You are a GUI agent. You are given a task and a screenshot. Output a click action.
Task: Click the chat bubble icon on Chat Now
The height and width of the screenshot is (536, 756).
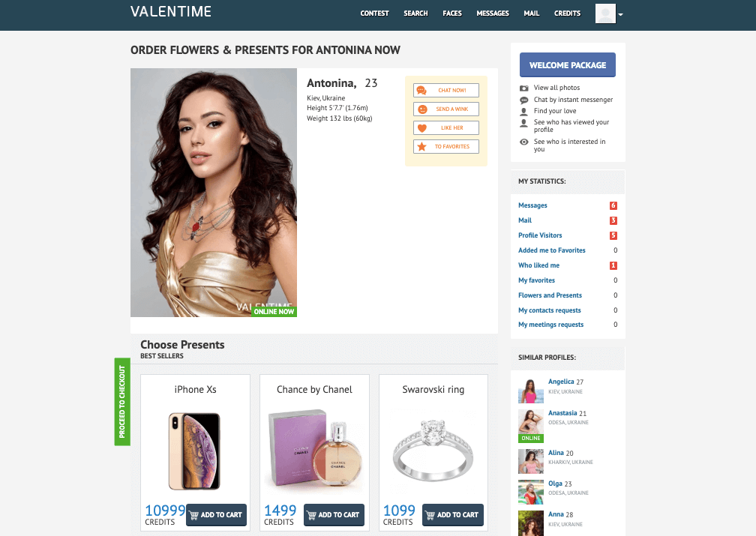421,90
